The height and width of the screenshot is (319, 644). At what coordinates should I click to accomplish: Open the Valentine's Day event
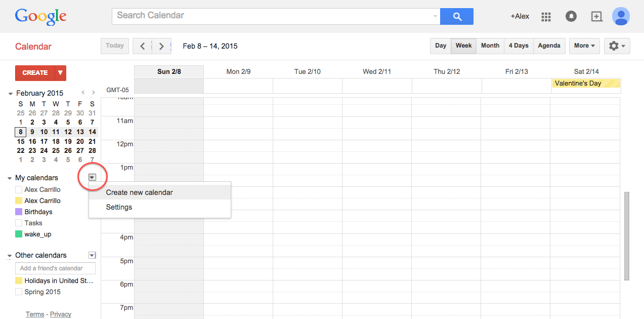(586, 84)
